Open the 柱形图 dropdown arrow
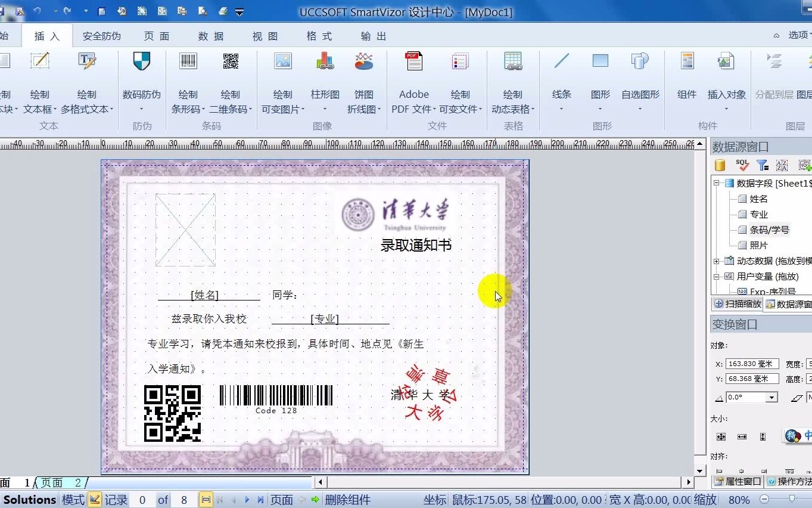 (x=325, y=110)
